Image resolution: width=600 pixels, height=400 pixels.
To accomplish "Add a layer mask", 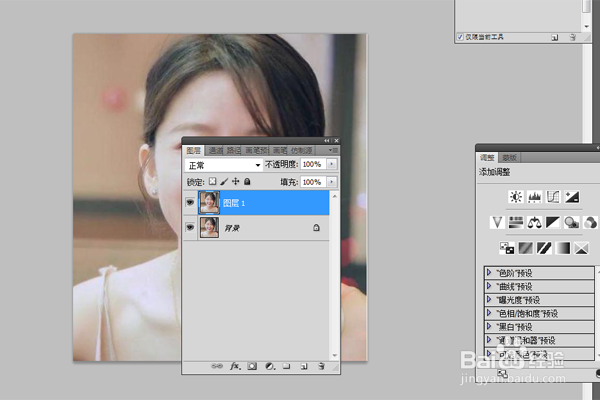I will pyautogui.click(x=252, y=366).
